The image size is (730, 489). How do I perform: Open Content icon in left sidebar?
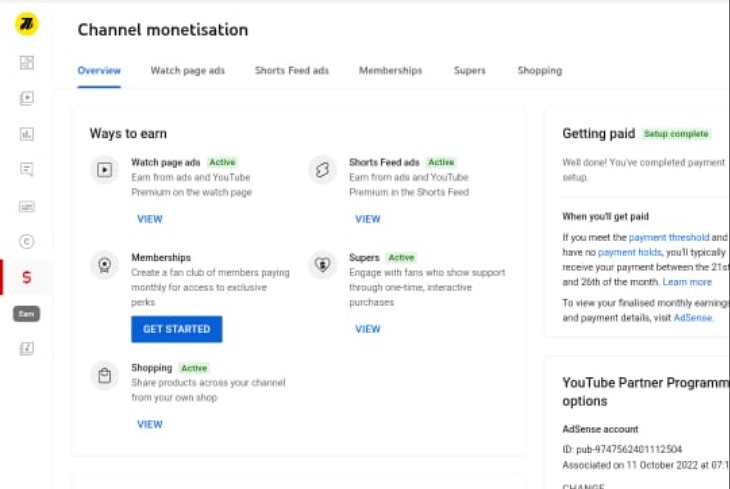pos(27,98)
